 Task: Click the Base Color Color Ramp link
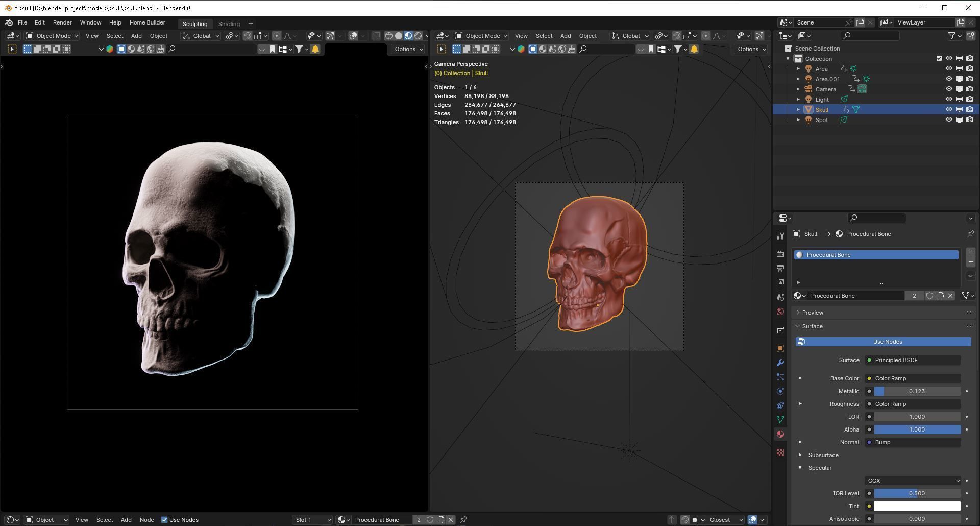913,378
